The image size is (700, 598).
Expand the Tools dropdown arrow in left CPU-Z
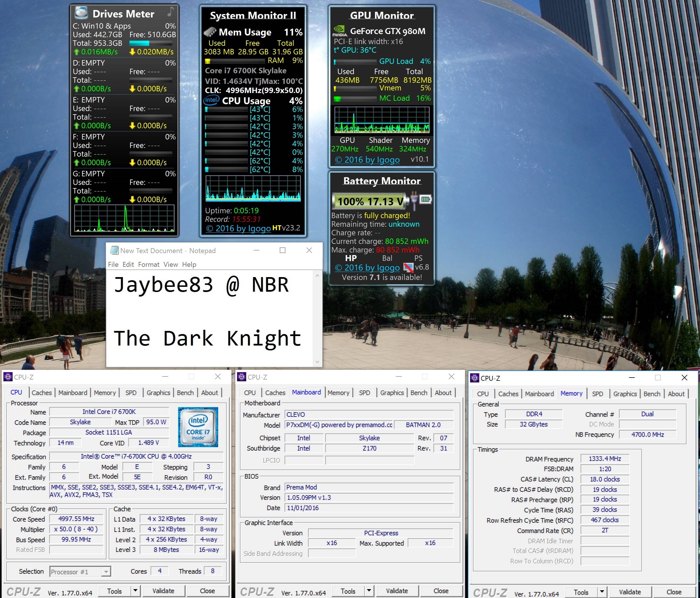click(x=135, y=591)
